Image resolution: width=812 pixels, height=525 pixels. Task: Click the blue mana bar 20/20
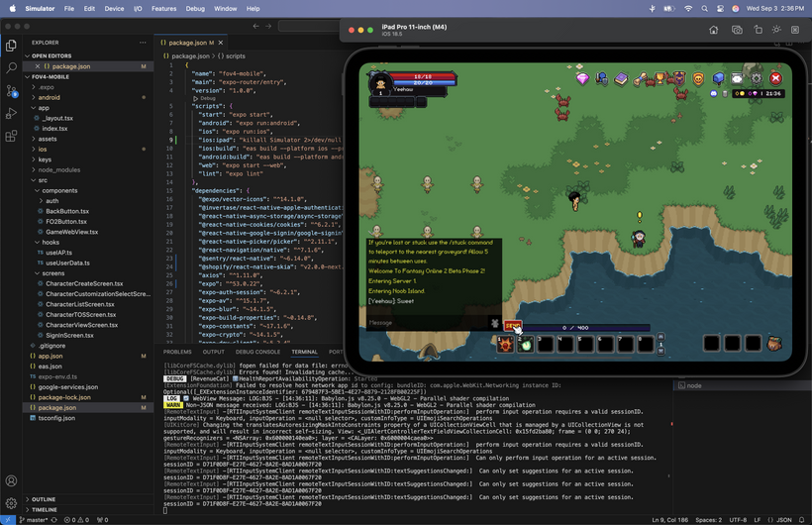(x=423, y=83)
